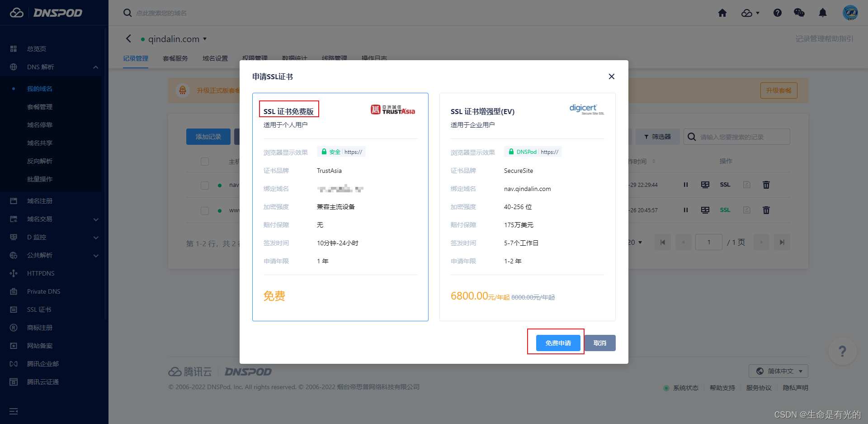Screen dimensions: 868x424
Task: Expand the 域名交易 sidebar section
Action: pos(95,219)
